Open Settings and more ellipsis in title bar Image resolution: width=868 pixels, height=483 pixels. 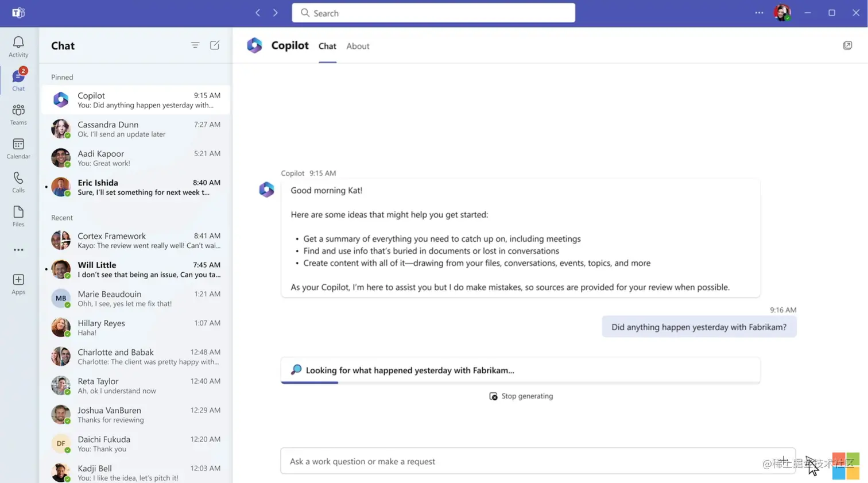tap(759, 13)
